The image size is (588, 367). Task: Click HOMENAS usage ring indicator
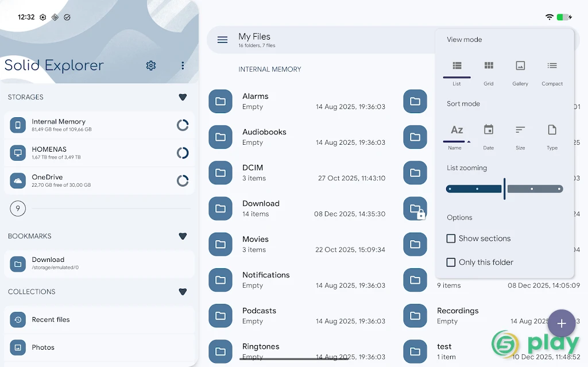click(x=183, y=153)
